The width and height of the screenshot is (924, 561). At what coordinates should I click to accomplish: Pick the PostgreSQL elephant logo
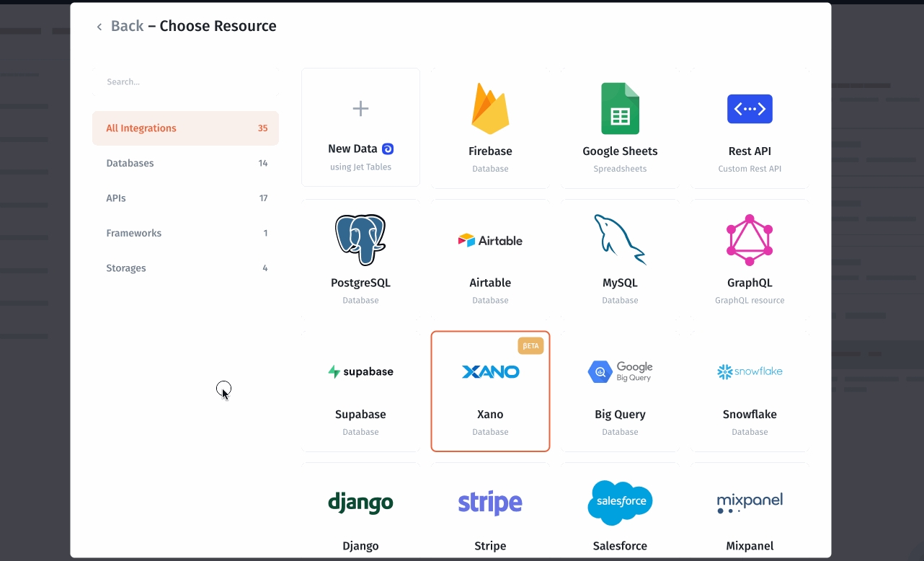coord(360,240)
